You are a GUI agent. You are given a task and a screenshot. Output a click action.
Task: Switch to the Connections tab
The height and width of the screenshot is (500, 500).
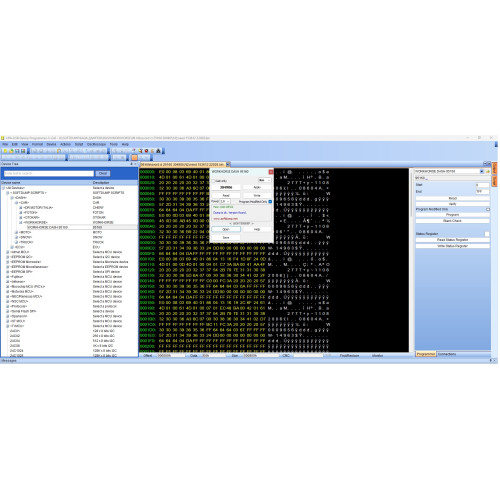click(x=447, y=354)
